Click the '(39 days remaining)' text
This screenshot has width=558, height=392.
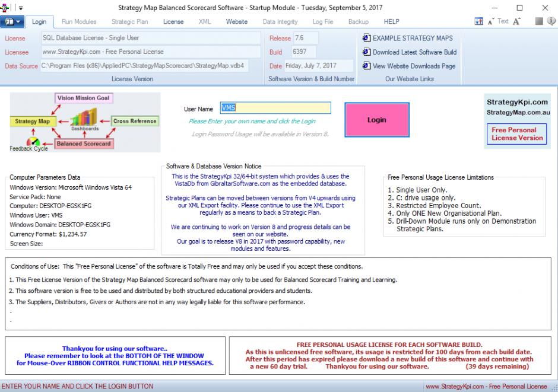[497, 366]
